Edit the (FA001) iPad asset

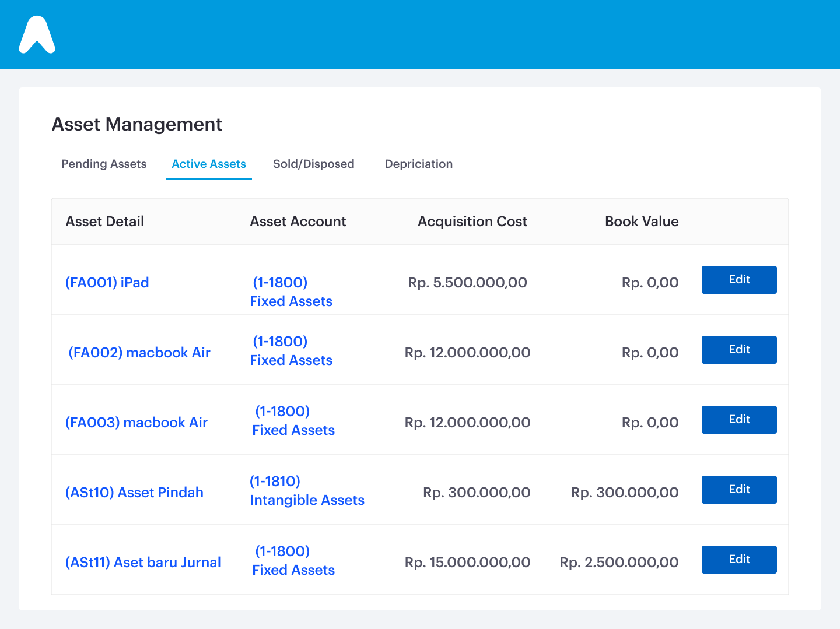(739, 280)
